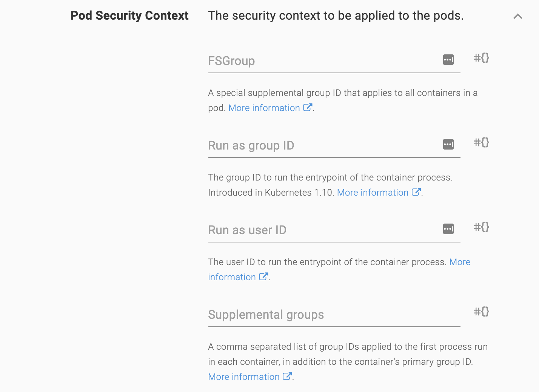Collapse the Pod Security Context section
The width and height of the screenshot is (539, 392).
[x=517, y=16]
